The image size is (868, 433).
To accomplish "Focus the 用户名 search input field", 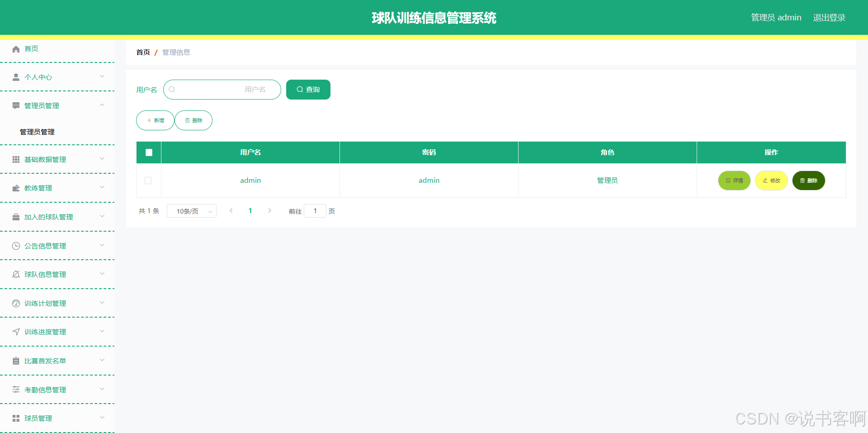I will [222, 90].
